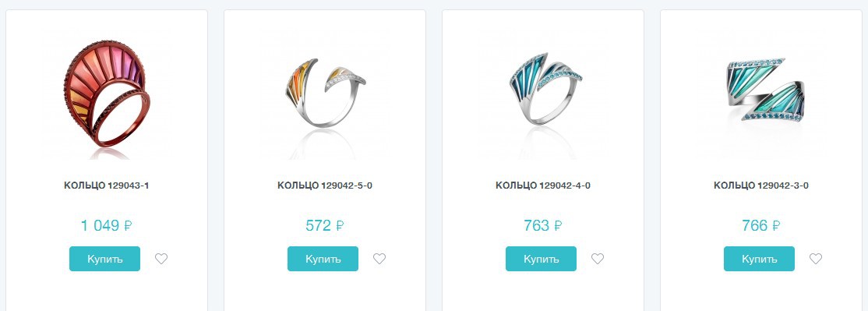The height and width of the screenshot is (311, 868).
Task: Select the КОЛЬЦО 129042-3-0 title
Action: click(760, 186)
